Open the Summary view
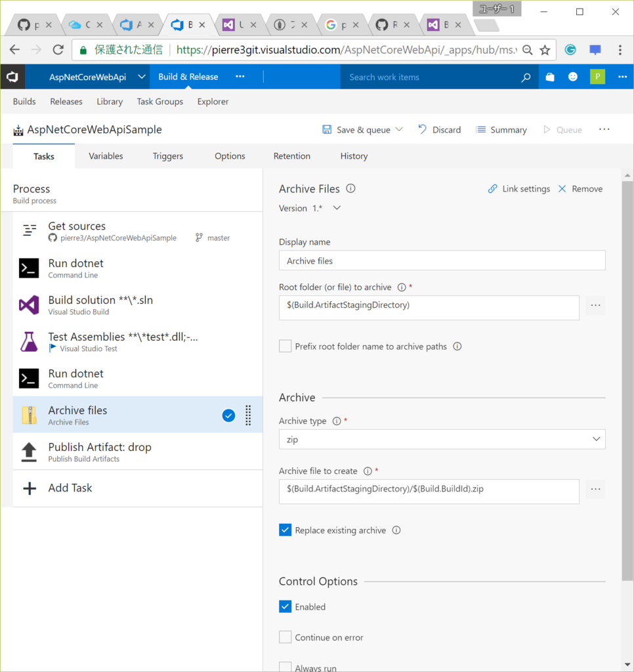The width and height of the screenshot is (634, 672). (x=501, y=129)
